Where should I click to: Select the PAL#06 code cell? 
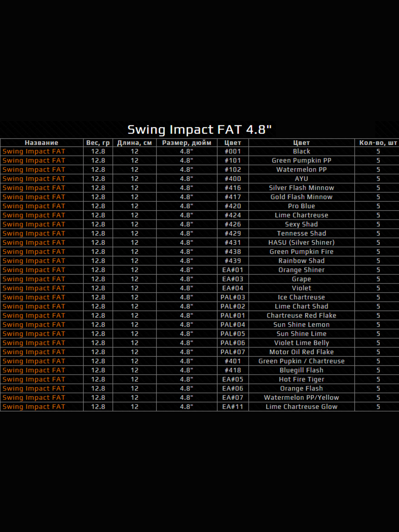pyautogui.click(x=233, y=343)
